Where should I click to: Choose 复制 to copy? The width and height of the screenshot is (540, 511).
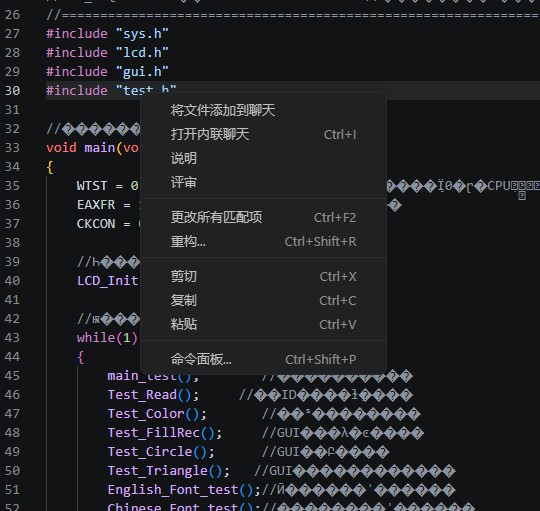point(263,301)
